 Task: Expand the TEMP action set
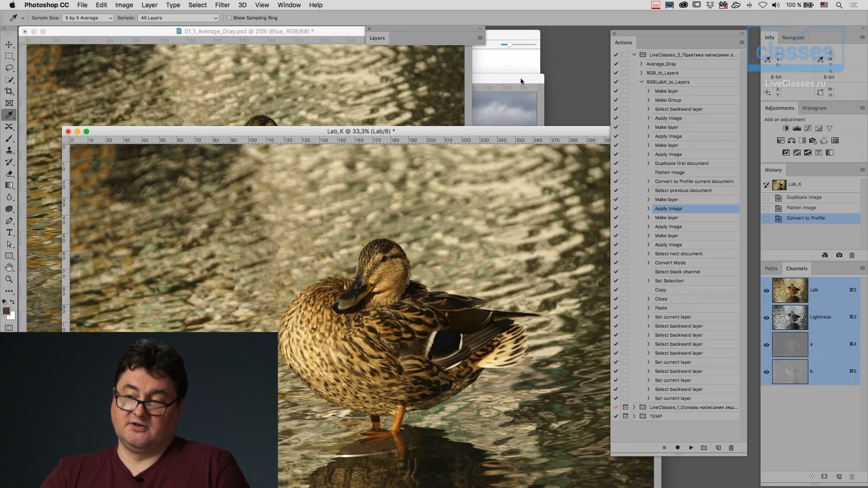634,416
